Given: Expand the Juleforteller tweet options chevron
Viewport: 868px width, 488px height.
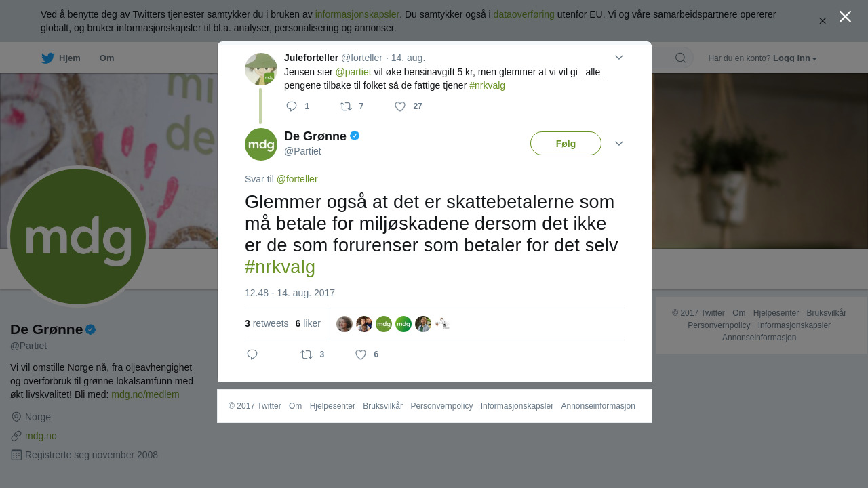Looking at the screenshot, I should [618, 58].
